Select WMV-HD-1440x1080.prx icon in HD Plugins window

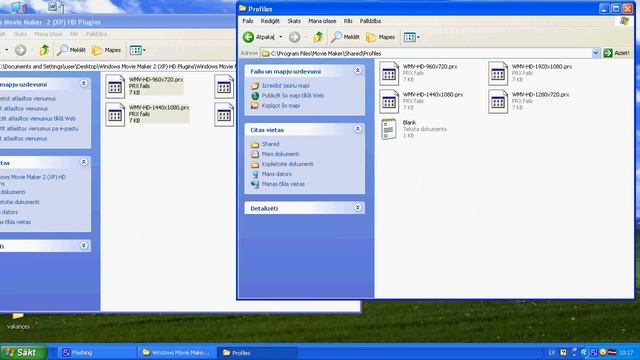click(x=115, y=115)
